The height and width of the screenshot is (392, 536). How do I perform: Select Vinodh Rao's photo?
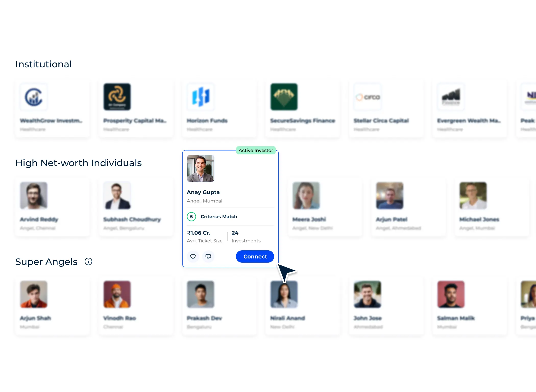[117, 295]
